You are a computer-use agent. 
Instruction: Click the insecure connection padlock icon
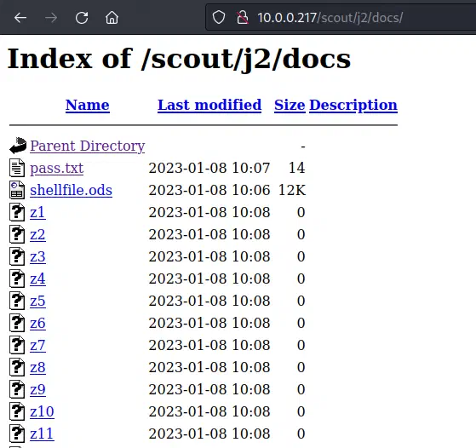pos(242,17)
